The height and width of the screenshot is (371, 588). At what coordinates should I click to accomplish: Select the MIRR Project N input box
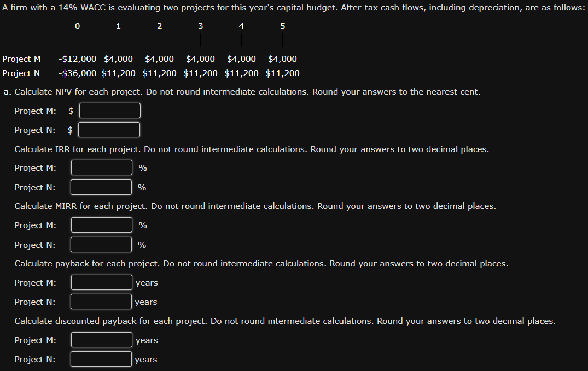[x=101, y=245]
